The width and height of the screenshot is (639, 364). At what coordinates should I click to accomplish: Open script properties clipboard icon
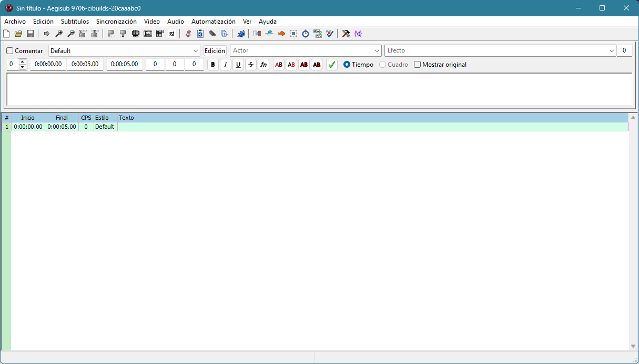coord(200,34)
